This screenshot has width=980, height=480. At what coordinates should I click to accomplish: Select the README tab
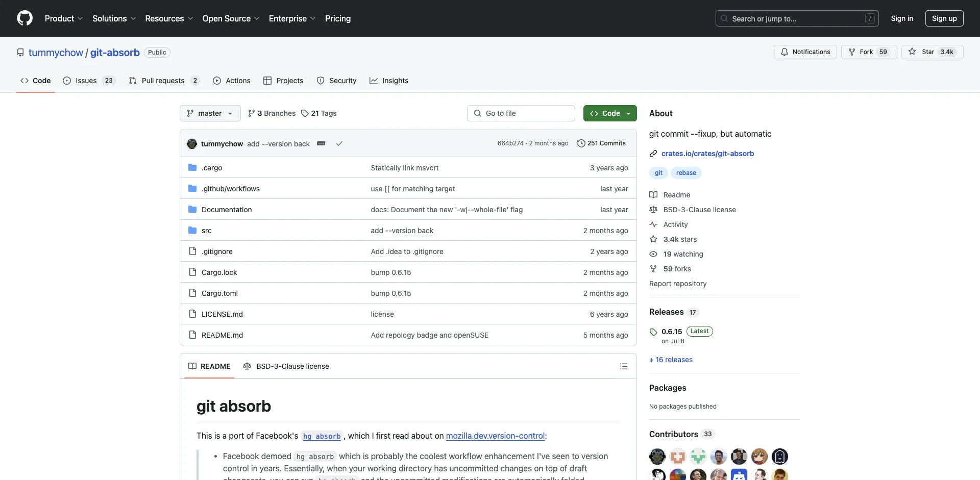coord(209,366)
